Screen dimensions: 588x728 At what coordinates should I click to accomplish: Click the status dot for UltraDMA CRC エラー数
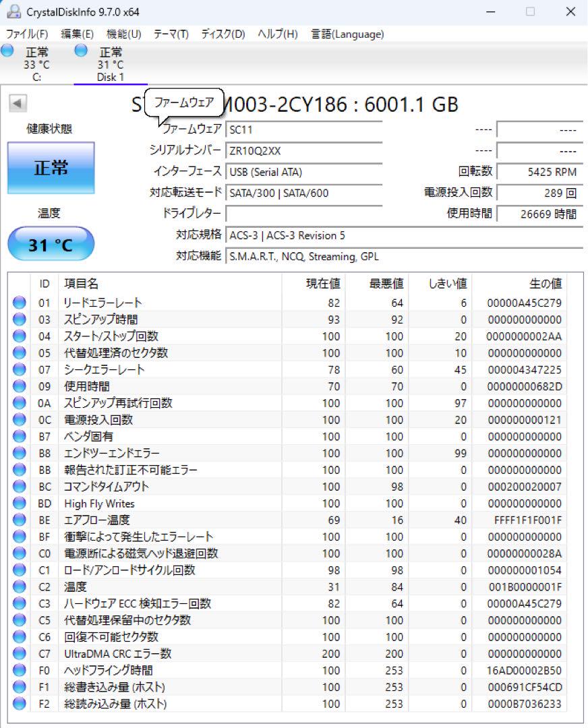pos(20,654)
